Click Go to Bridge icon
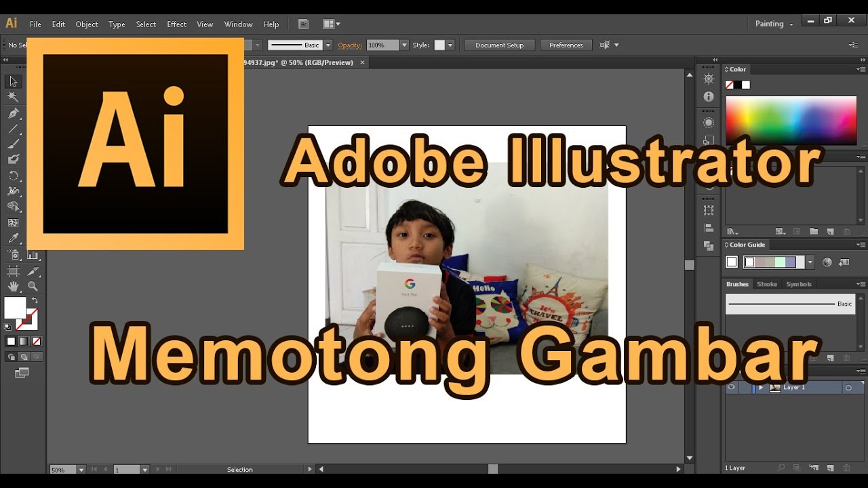This screenshot has height=488, width=868. [303, 24]
